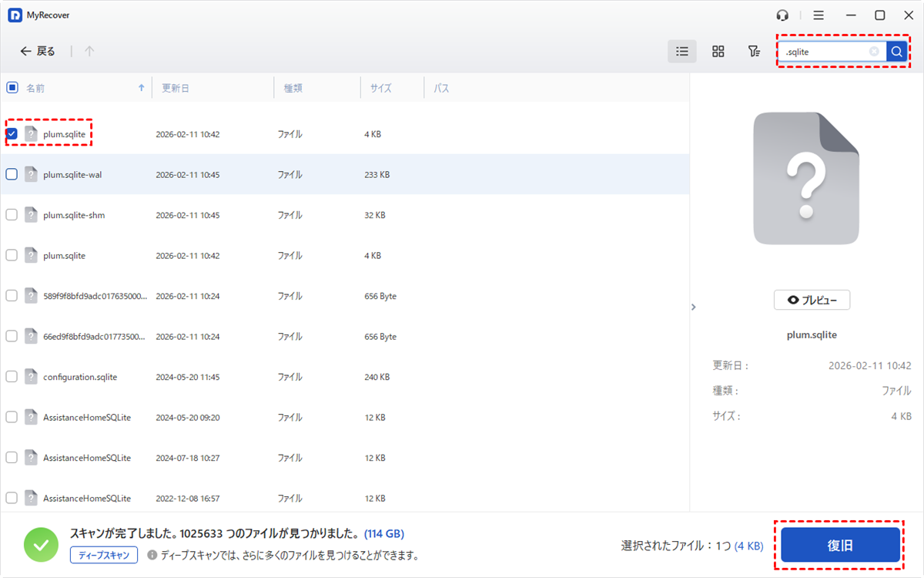This screenshot has width=924, height=578.
Task: Click the up directory arrow
Action: 89,52
